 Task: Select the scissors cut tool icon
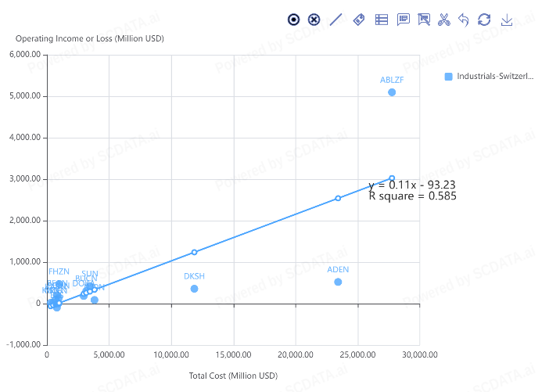[444, 20]
